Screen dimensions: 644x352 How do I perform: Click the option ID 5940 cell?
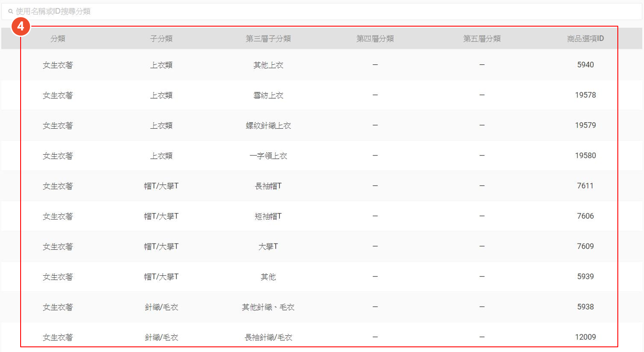click(x=585, y=65)
